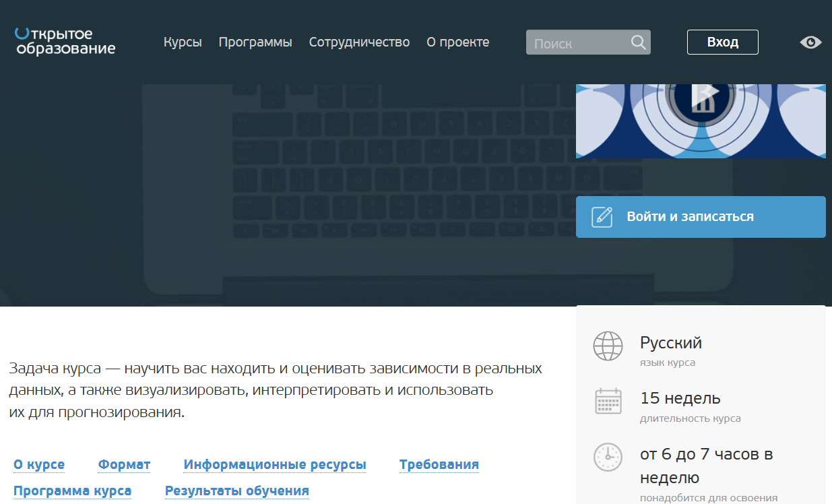Click the clock hours icon
This screenshot has width=832, height=504.
608,457
